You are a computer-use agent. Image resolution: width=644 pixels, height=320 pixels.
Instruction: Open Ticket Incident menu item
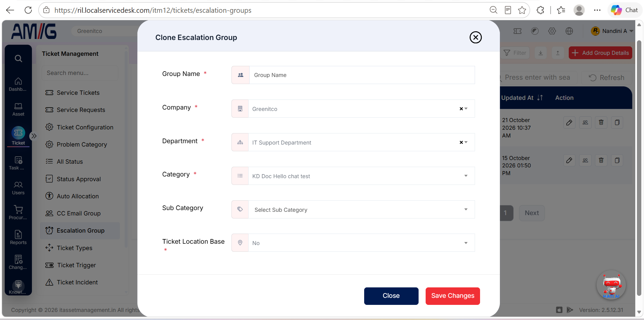click(77, 282)
